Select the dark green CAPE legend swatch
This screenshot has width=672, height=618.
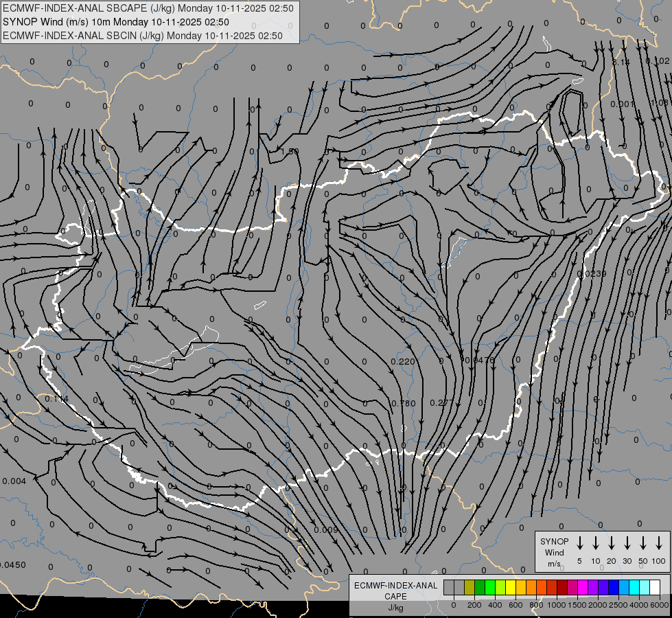click(x=480, y=587)
